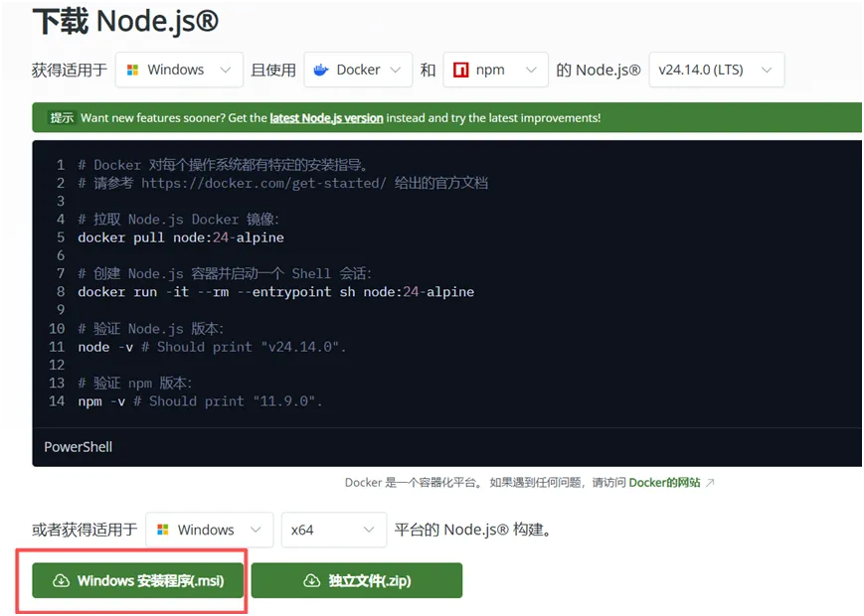
Task: Click the https://docker.com/get-started/ comment line
Action: tap(282, 184)
